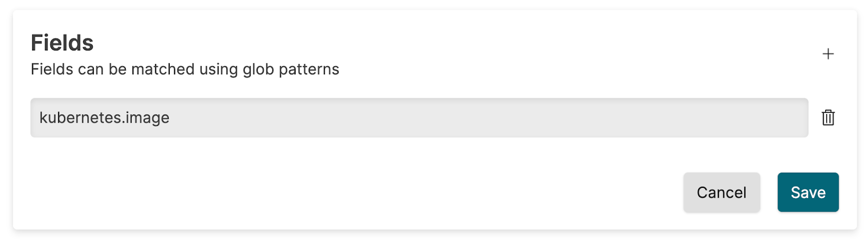868x241 pixels.
Task: Click the bin icon right of the input
Action: click(x=828, y=117)
